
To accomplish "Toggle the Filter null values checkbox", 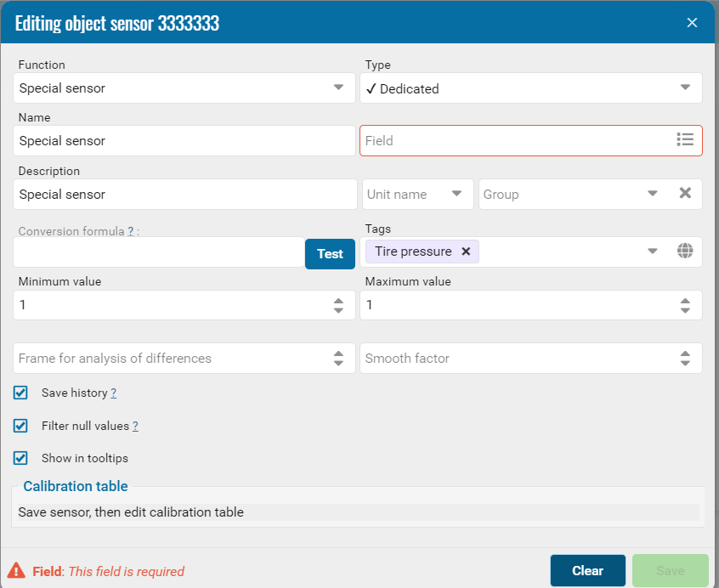I will click(x=21, y=426).
